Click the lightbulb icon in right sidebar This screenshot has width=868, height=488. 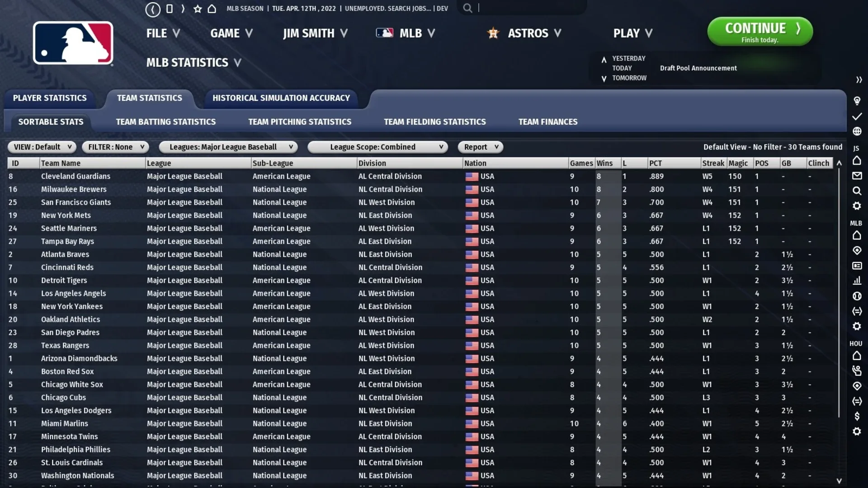point(857,101)
